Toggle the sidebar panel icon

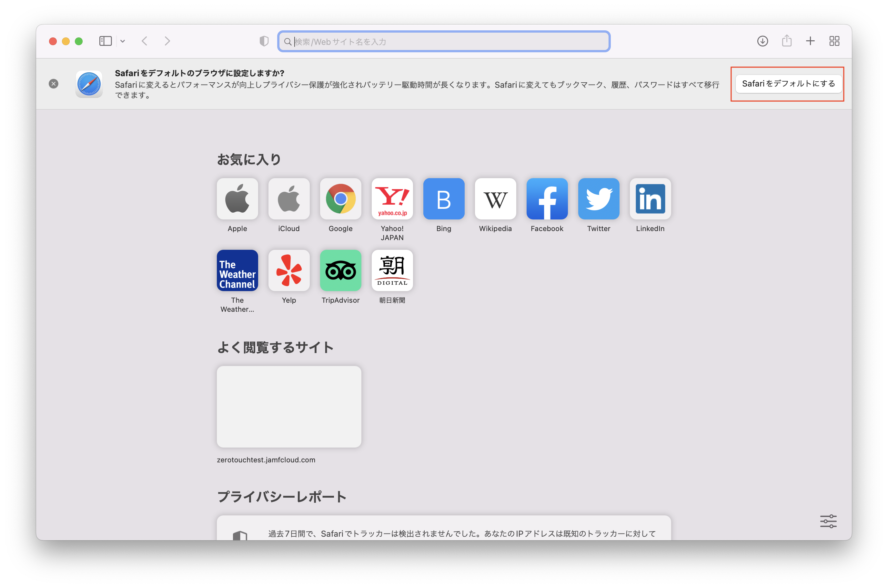(105, 41)
